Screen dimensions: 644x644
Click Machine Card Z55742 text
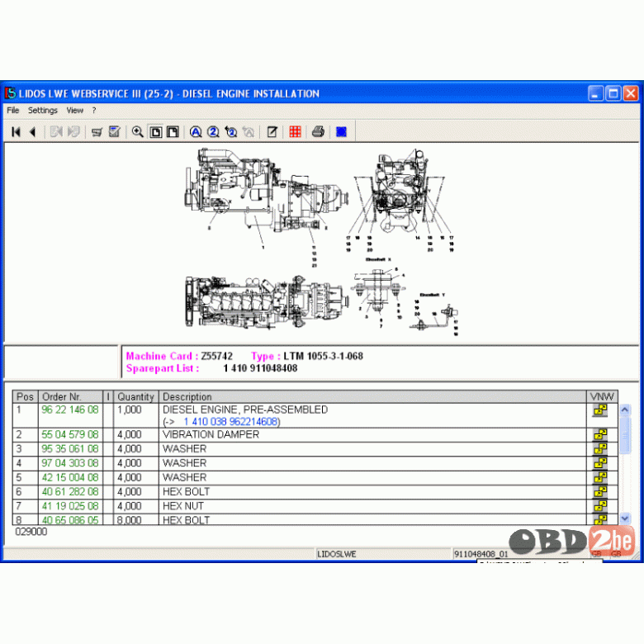[179, 356]
